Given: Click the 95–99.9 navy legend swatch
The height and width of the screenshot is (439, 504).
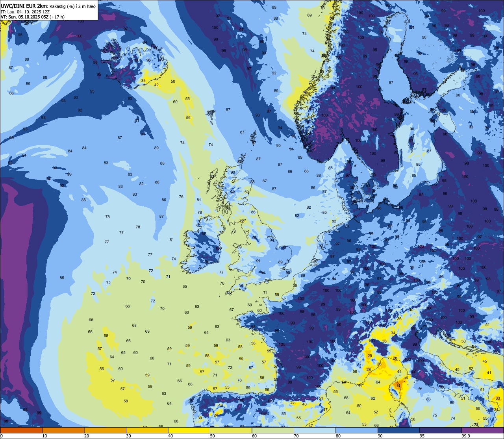Looking at the screenshot, I should coord(441,430).
